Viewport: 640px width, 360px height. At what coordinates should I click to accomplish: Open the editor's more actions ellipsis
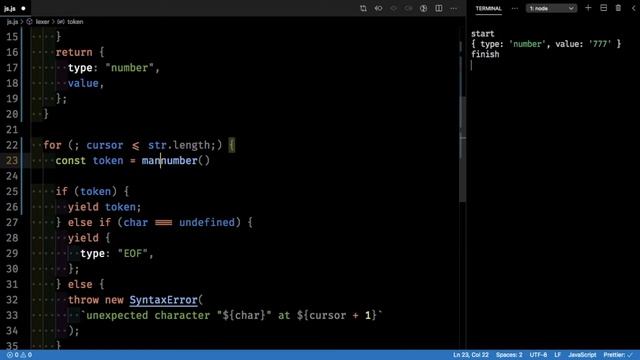(x=453, y=8)
